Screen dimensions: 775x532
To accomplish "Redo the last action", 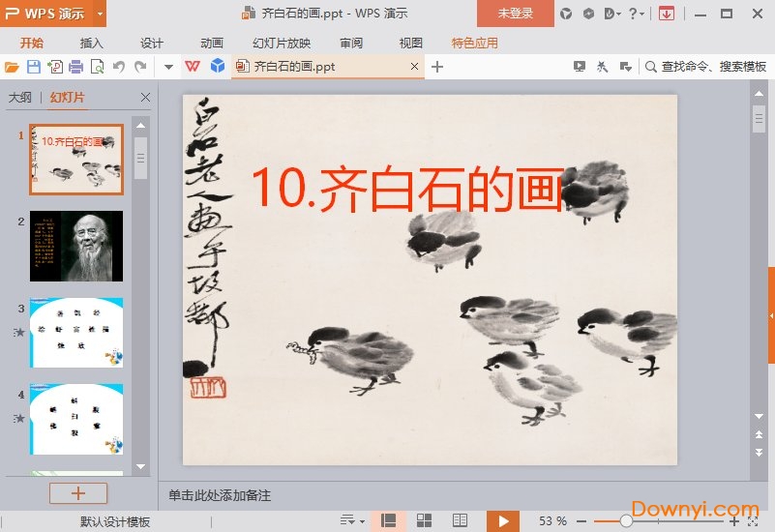I will 141,67.
